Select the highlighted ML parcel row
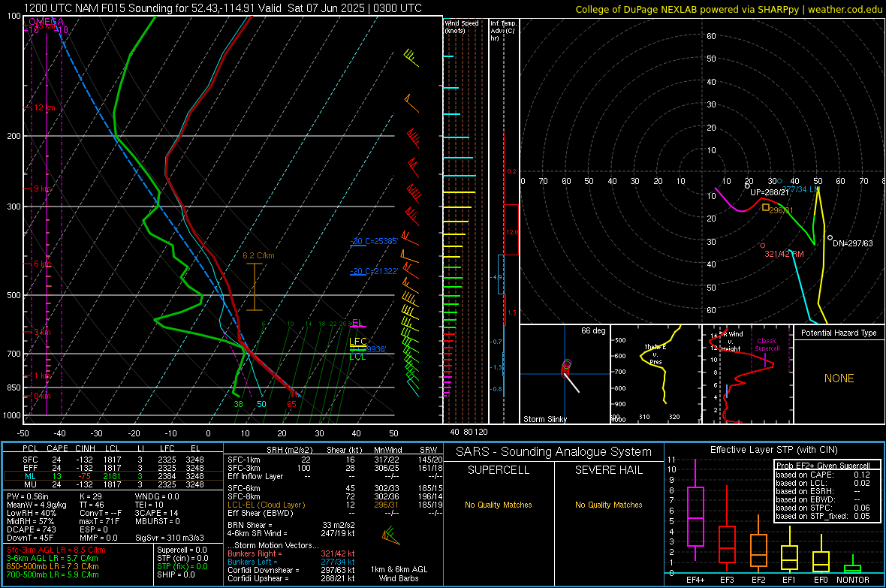 coord(113,476)
